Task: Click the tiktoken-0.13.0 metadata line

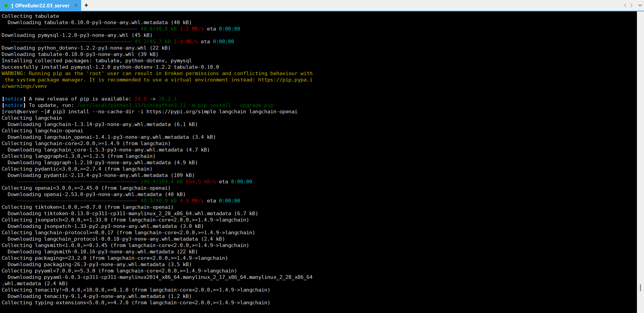Action: tap(133, 213)
